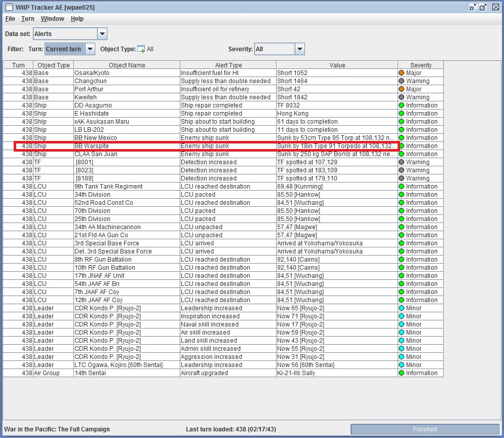Click the green Information icon for 14th Sentai
This screenshot has height=438, width=504.
tap(402, 373)
